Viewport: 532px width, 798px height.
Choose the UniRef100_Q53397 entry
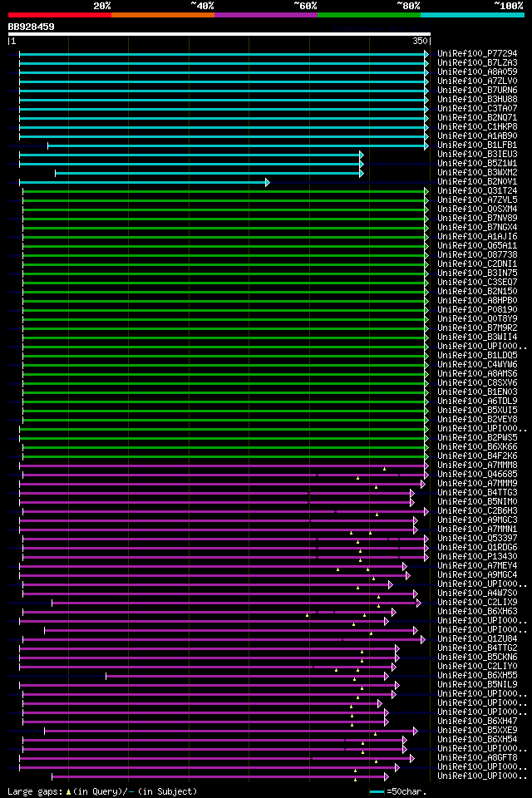pos(477,539)
